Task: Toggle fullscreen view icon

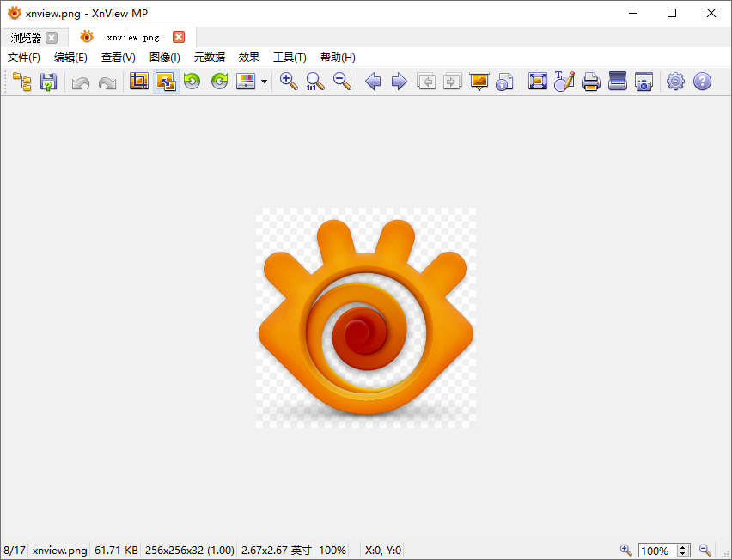Action: tap(537, 82)
